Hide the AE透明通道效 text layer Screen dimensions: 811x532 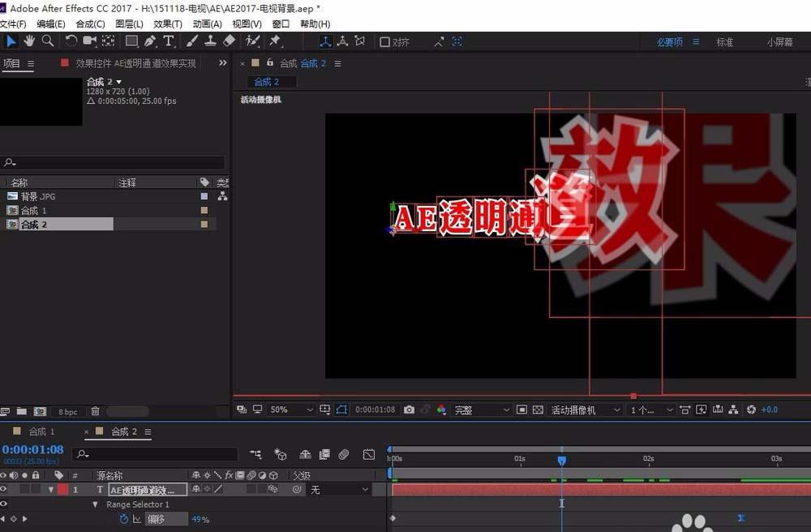(4, 489)
